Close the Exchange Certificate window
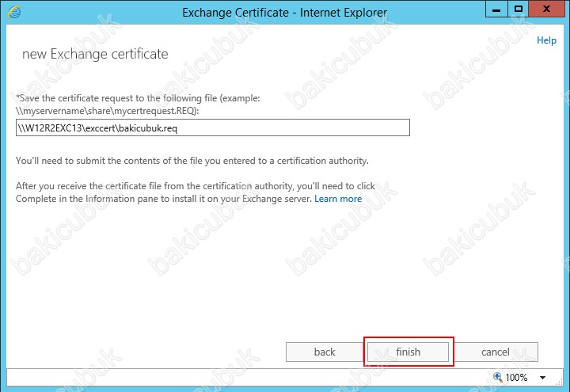Screen dimensions: 570x392 click(546, 10)
